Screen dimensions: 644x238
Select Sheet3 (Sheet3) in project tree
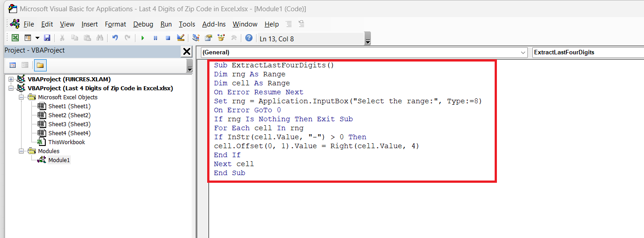tap(70, 124)
